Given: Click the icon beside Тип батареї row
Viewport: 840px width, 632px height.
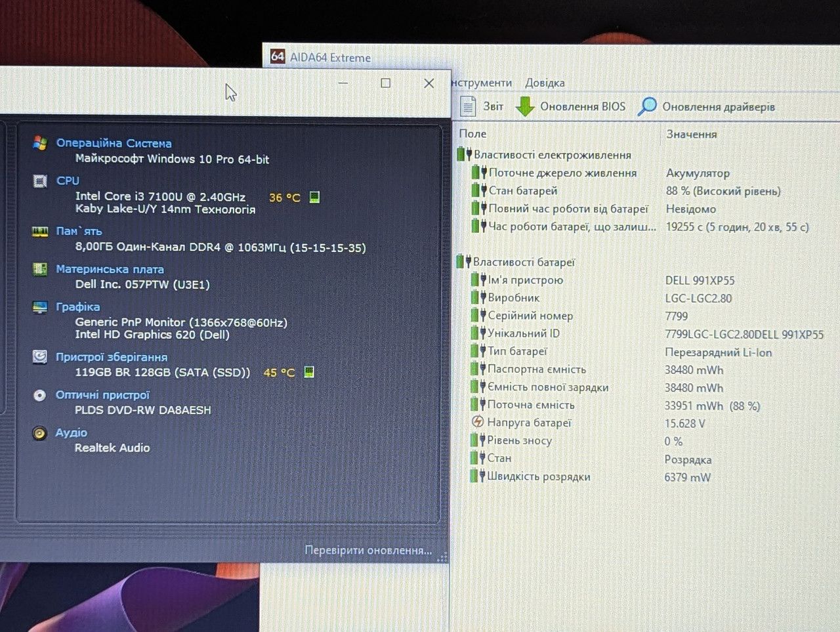Looking at the screenshot, I should tap(478, 351).
